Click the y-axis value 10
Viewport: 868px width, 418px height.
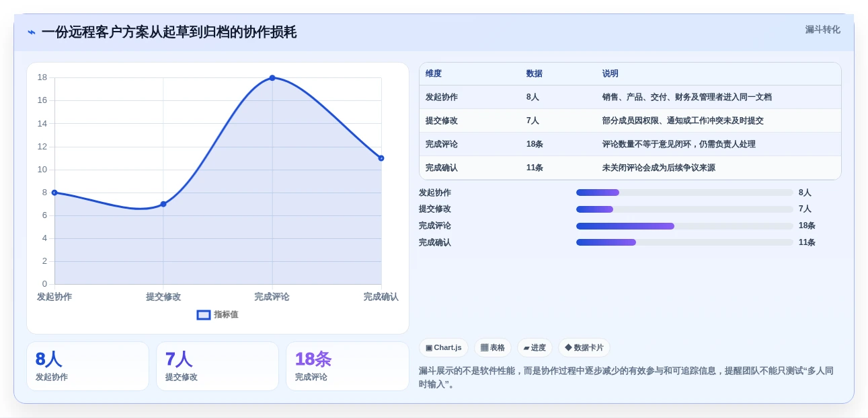point(42,170)
